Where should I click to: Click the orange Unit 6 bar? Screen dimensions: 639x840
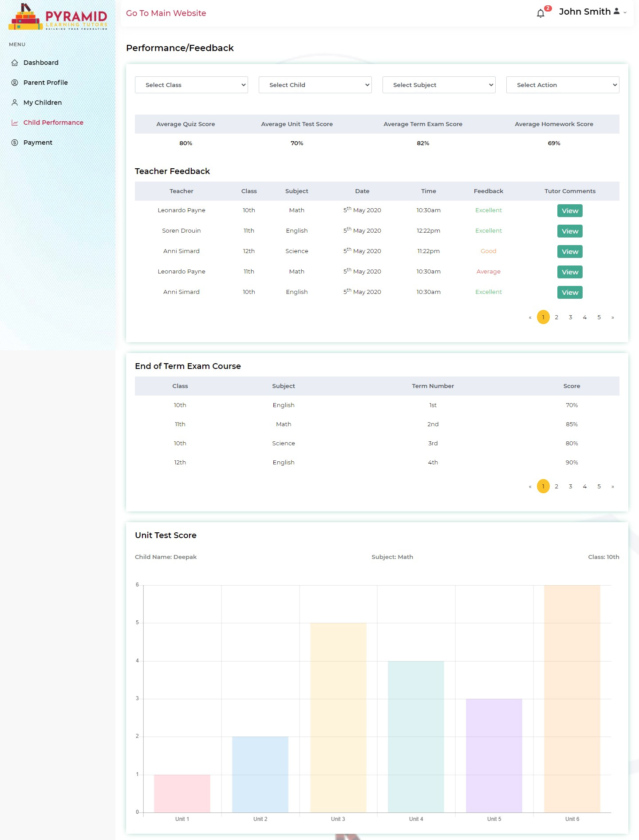(x=572, y=699)
